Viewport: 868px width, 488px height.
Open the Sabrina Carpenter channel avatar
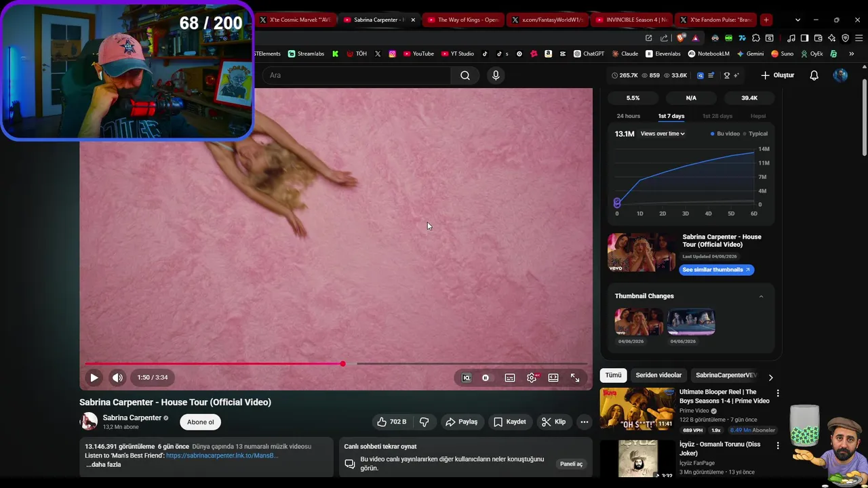pyautogui.click(x=89, y=422)
